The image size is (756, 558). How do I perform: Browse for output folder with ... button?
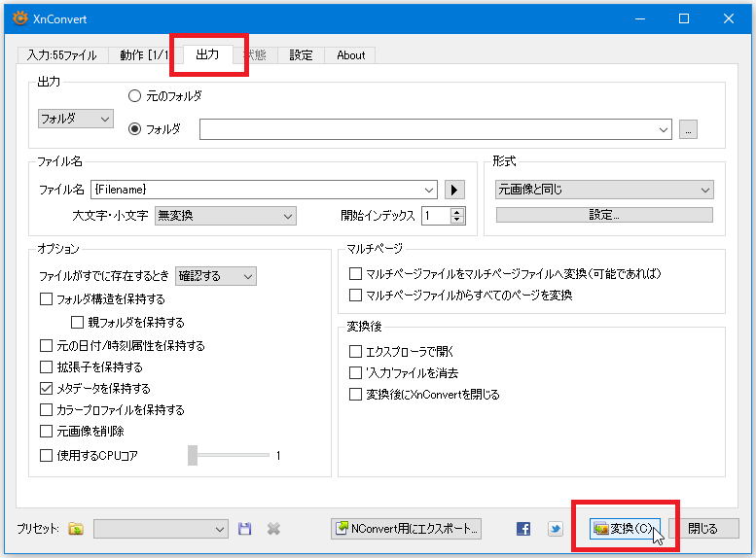(688, 129)
